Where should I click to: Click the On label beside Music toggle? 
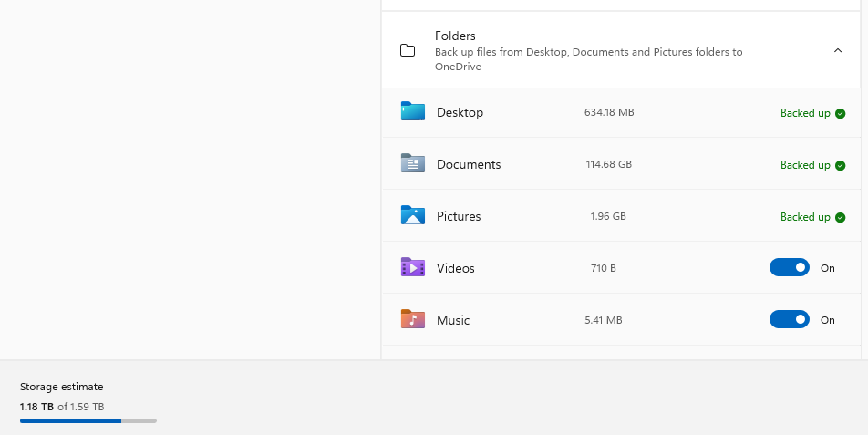point(828,320)
